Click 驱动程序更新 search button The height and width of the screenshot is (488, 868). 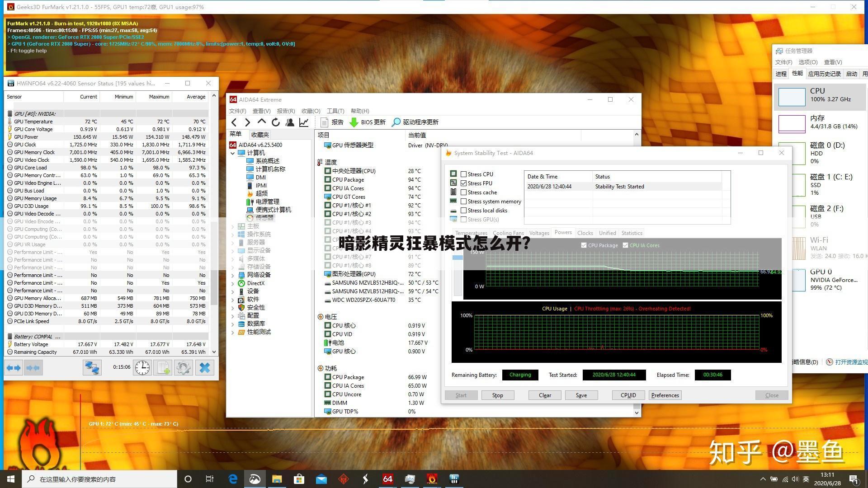point(415,122)
